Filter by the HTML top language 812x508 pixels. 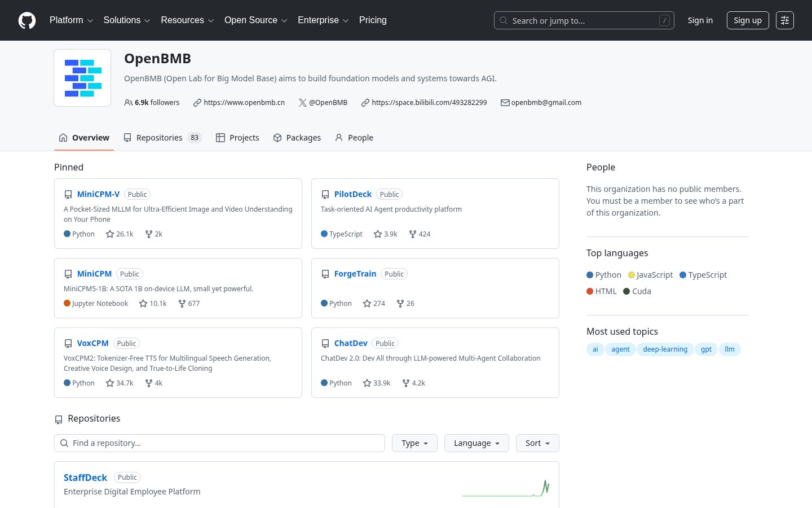point(602,291)
